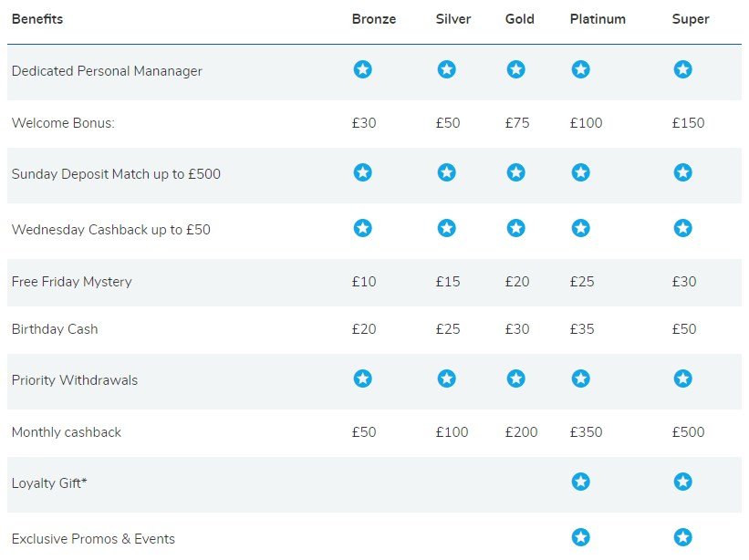
Task: Click Platinum star for Exclusive Promos & Events
Action: 580,537
